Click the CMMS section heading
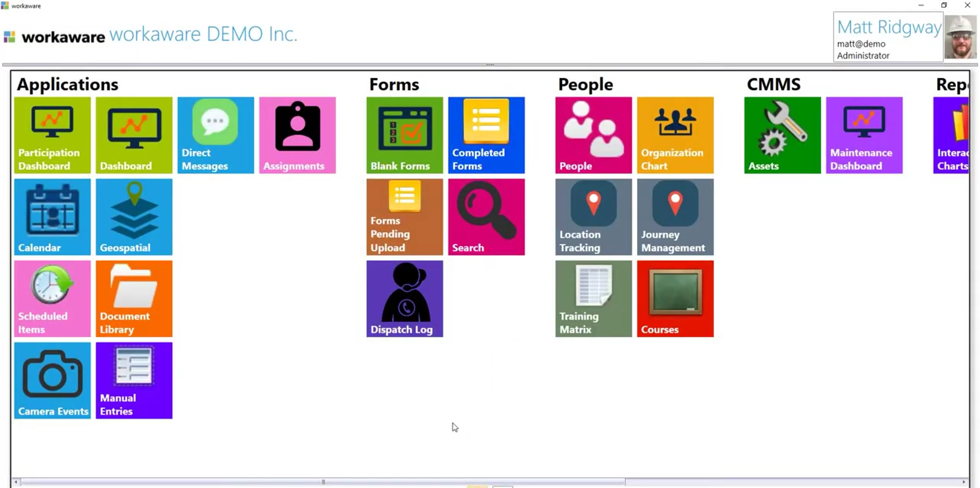 click(774, 84)
